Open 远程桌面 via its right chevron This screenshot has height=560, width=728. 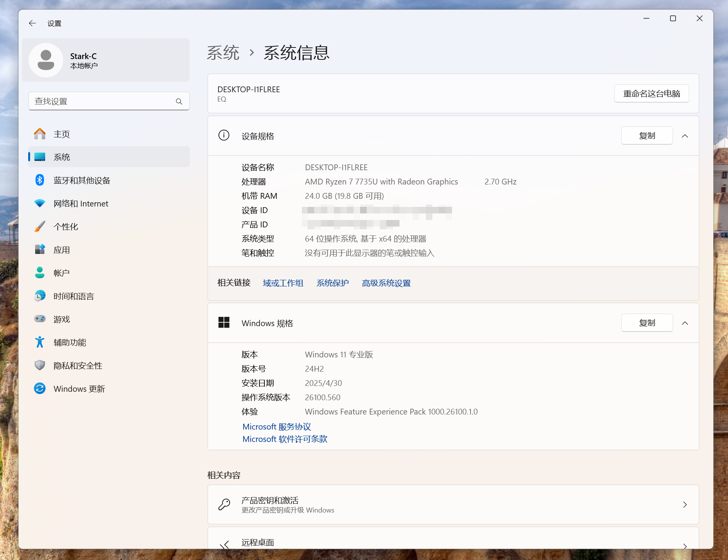(x=685, y=546)
